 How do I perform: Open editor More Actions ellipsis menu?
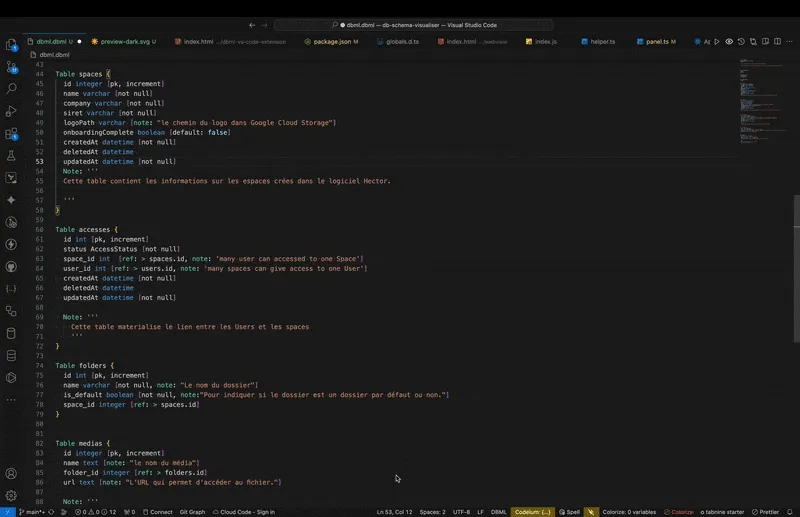click(788, 42)
